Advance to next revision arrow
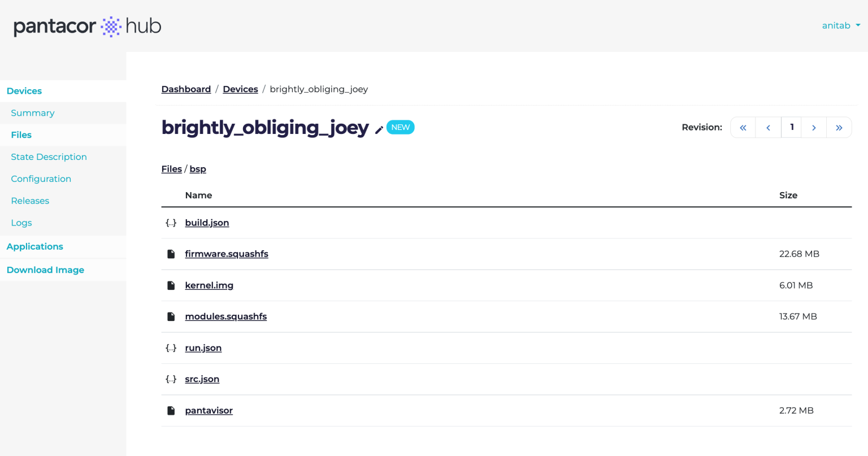Image resolution: width=868 pixels, height=456 pixels. click(814, 128)
